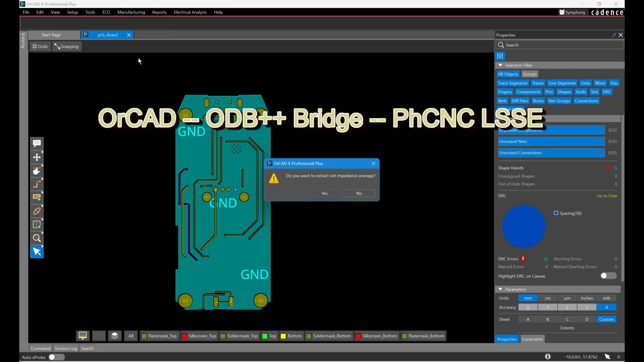Select the slide hand tool icon
This screenshot has width=644, height=362.
(37, 171)
